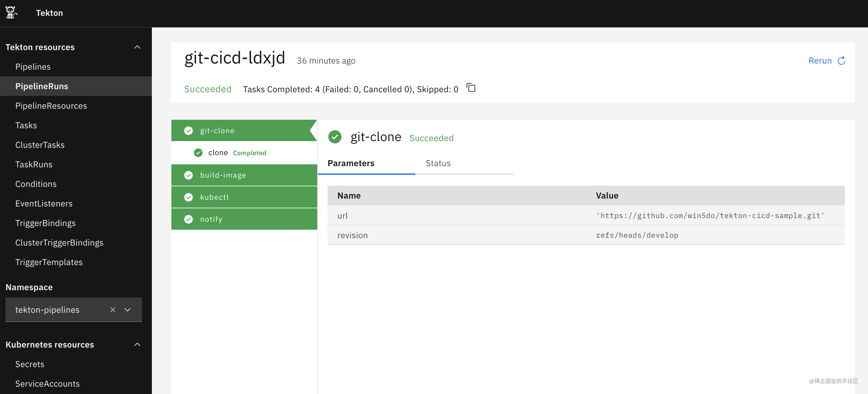Viewport: 868px width, 394px height.
Task: Select the clone step entry
Action: (x=218, y=153)
